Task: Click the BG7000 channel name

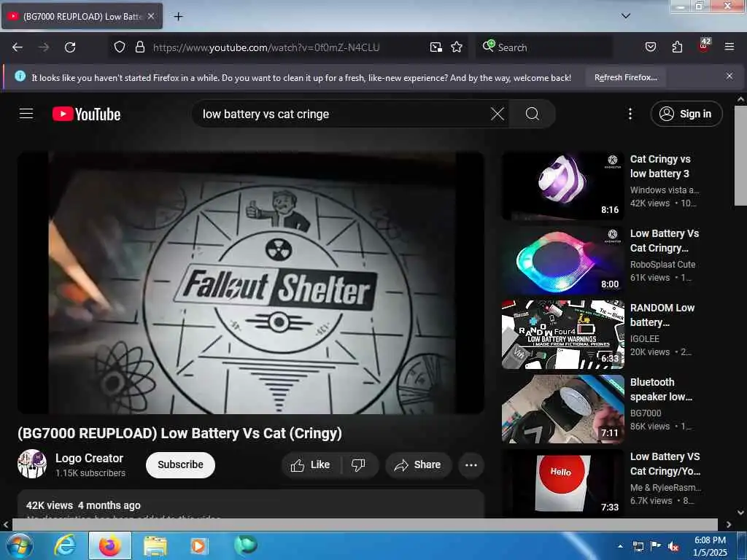Action: tap(646, 413)
